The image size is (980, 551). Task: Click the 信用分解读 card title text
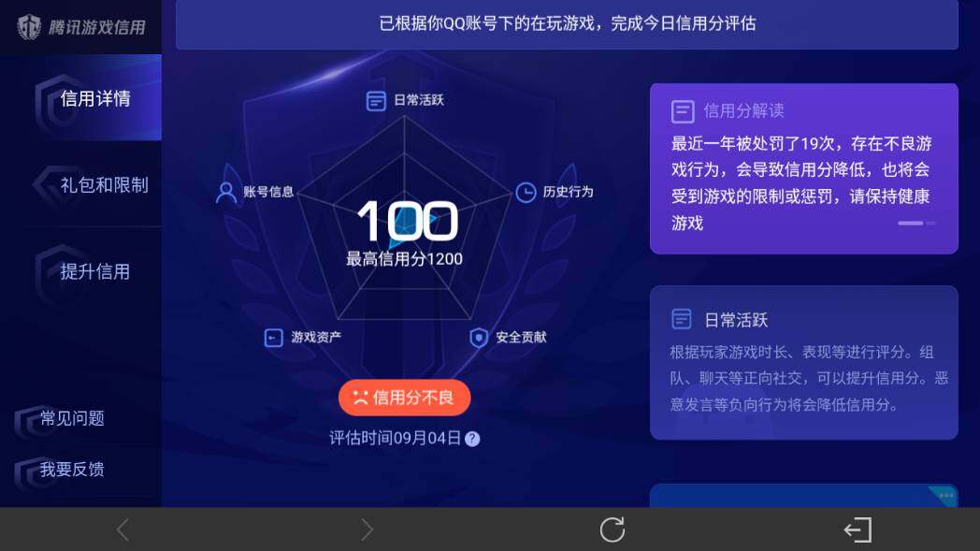pos(743,111)
